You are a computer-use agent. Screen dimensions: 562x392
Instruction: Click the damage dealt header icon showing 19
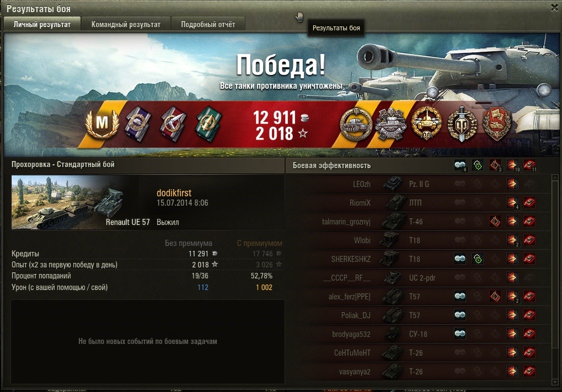pos(512,165)
